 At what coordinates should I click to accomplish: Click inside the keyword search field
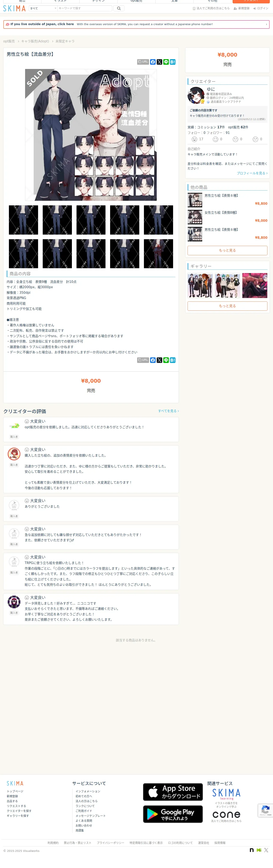[85, 9]
